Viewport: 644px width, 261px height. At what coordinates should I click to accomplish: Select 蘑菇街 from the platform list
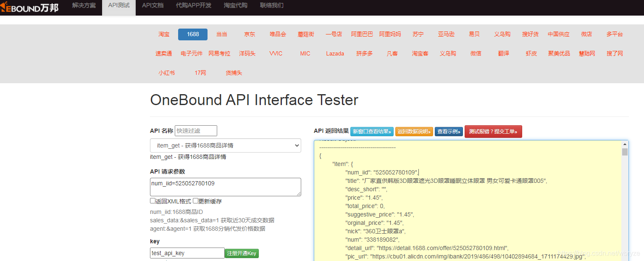[x=306, y=34]
